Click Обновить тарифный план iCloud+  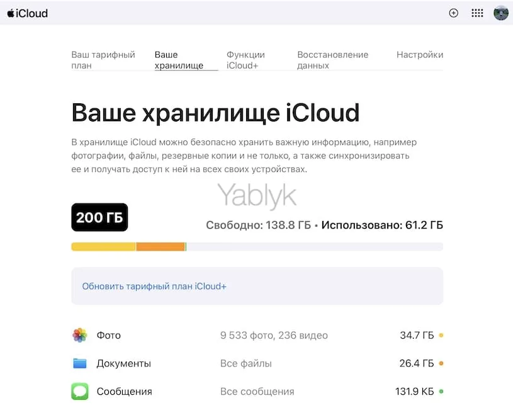(154, 287)
